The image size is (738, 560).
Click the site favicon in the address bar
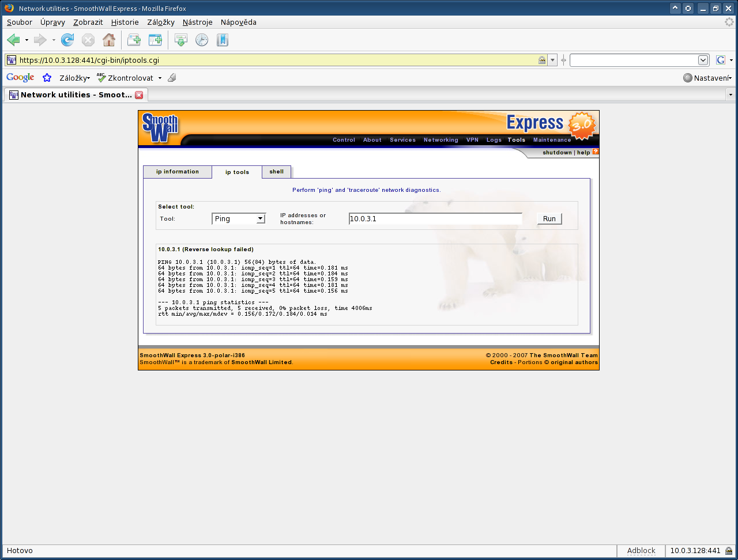[12, 60]
